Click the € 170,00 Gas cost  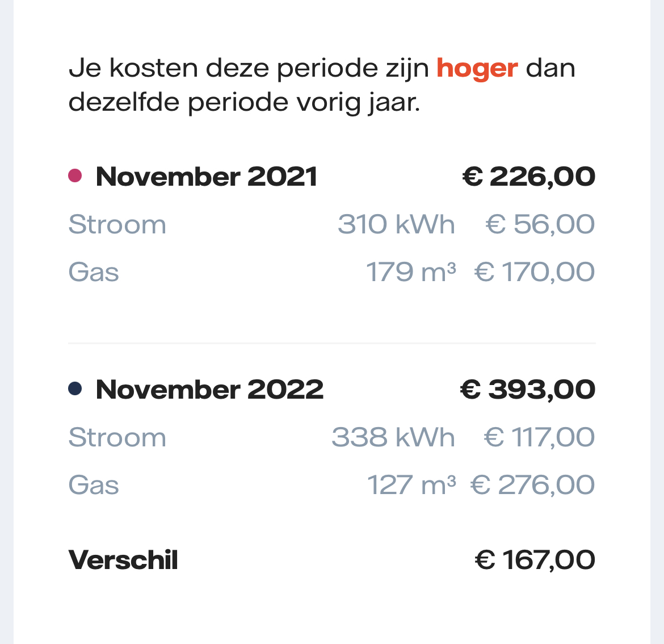[x=534, y=272]
